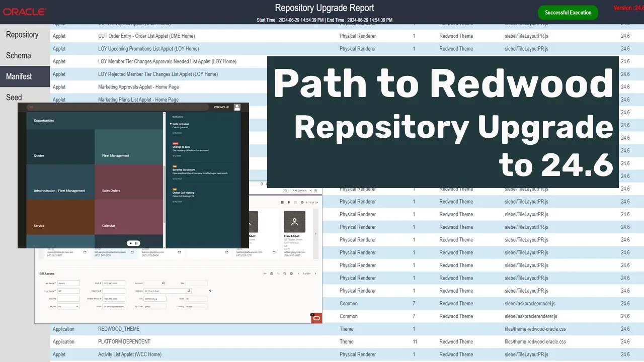Open form settings gear in Bill Aarons applet
Image resolution: width=644 pixels, height=362 pixels.
[x=291, y=274]
